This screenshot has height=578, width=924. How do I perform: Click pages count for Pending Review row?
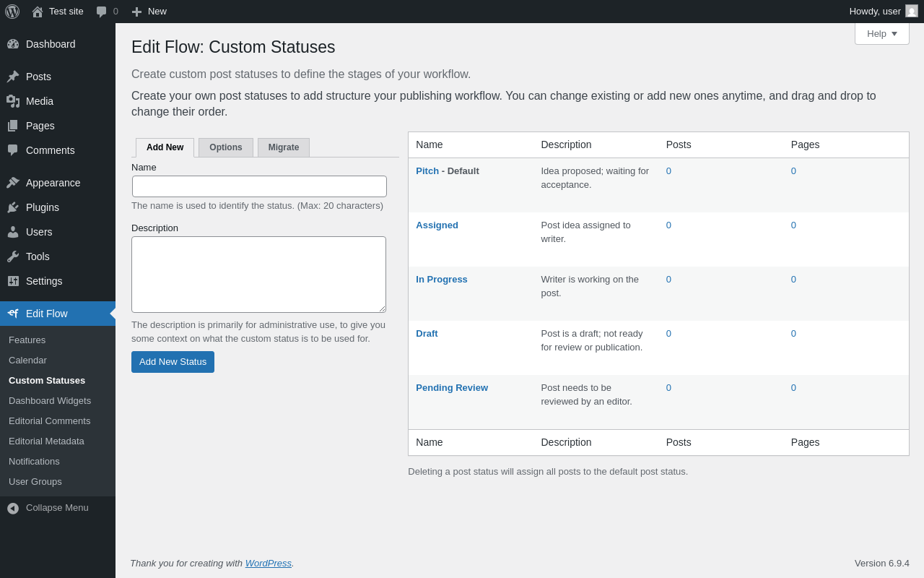click(x=793, y=387)
